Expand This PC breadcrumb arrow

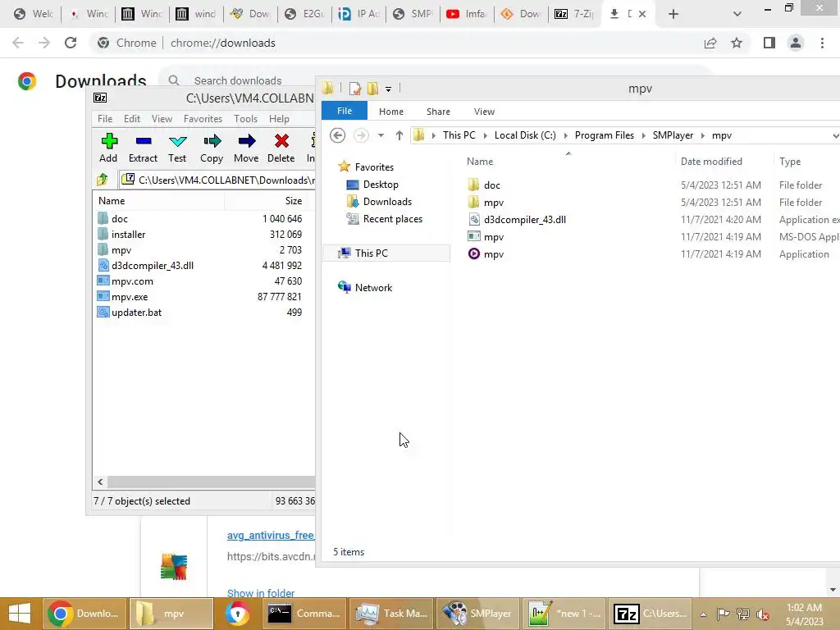point(486,135)
